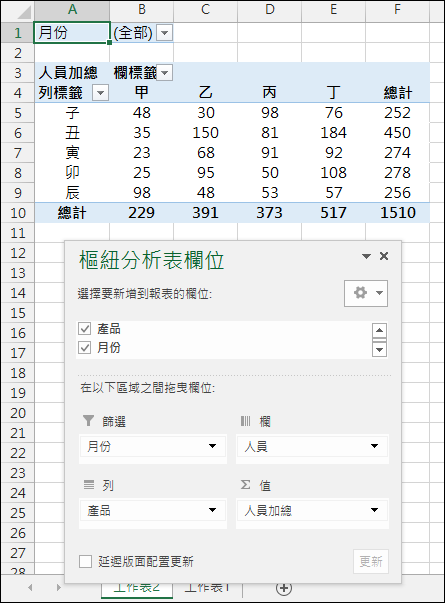The width and height of the screenshot is (445, 603).
Task: Go to previous sheet with left arrow
Action: point(30,588)
